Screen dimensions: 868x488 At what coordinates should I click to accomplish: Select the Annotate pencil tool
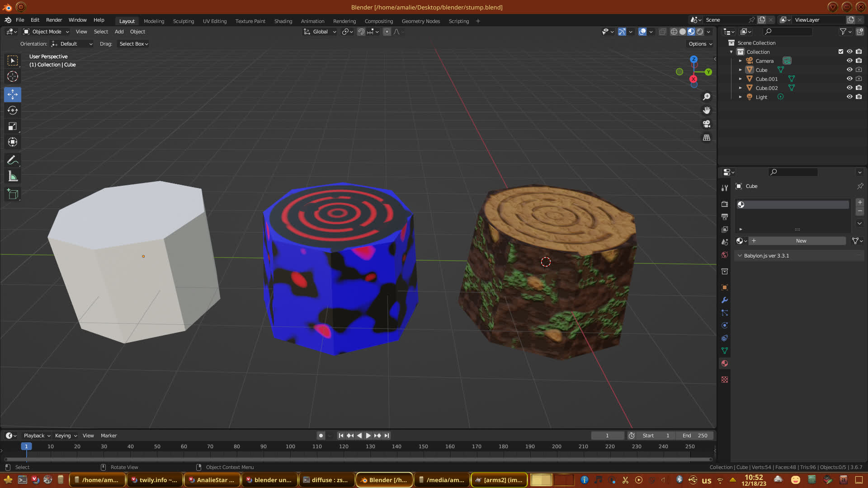13,160
